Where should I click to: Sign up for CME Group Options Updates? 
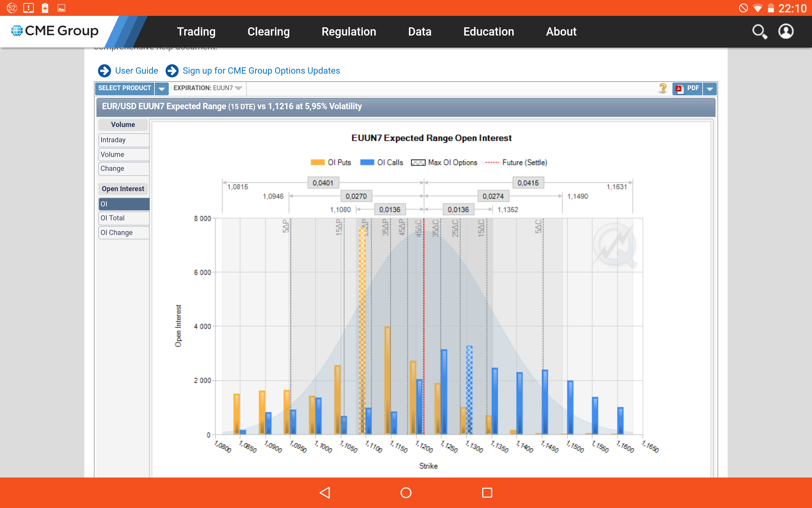(261, 70)
